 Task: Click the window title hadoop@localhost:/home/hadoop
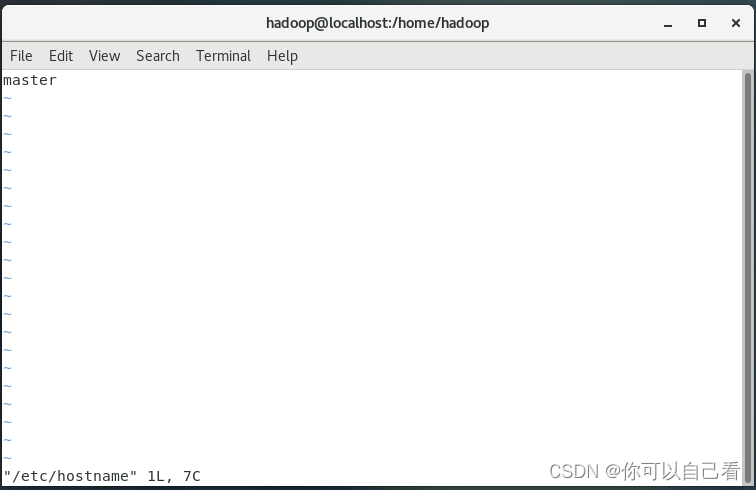pos(378,23)
